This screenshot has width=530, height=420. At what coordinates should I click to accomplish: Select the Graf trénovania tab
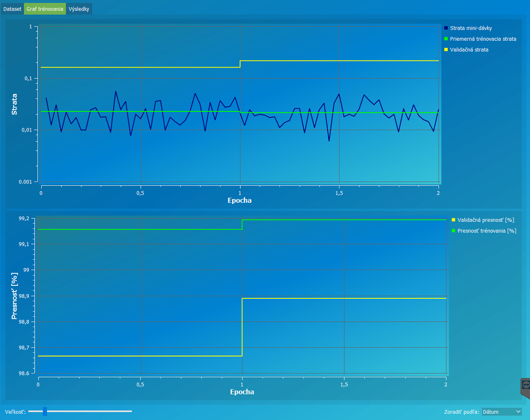(x=45, y=9)
